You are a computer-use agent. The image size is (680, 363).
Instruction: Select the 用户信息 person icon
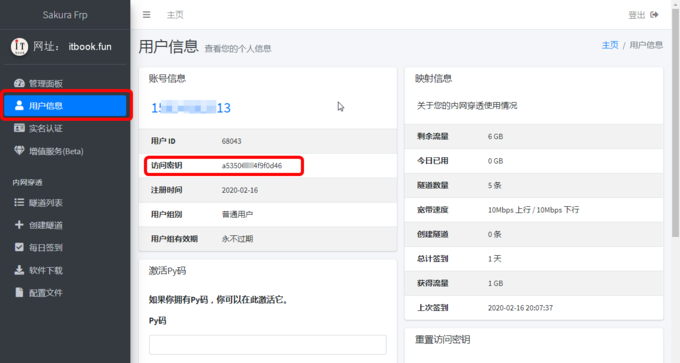19,105
